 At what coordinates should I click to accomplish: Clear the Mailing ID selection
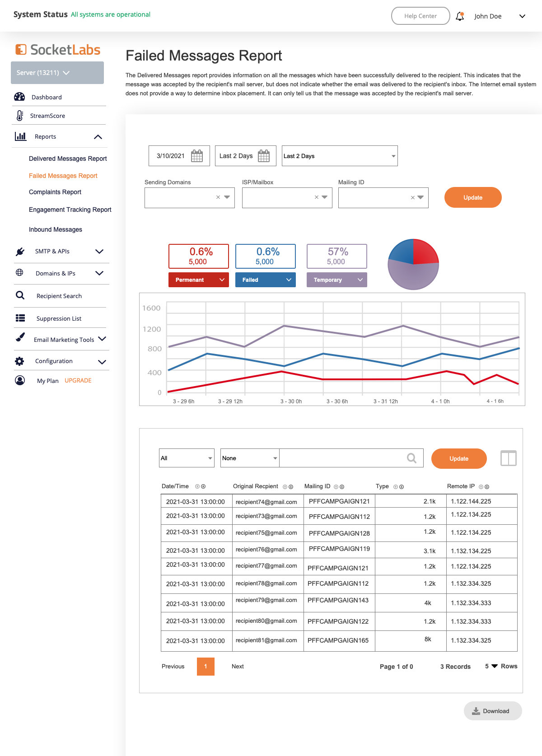click(413, 197)
